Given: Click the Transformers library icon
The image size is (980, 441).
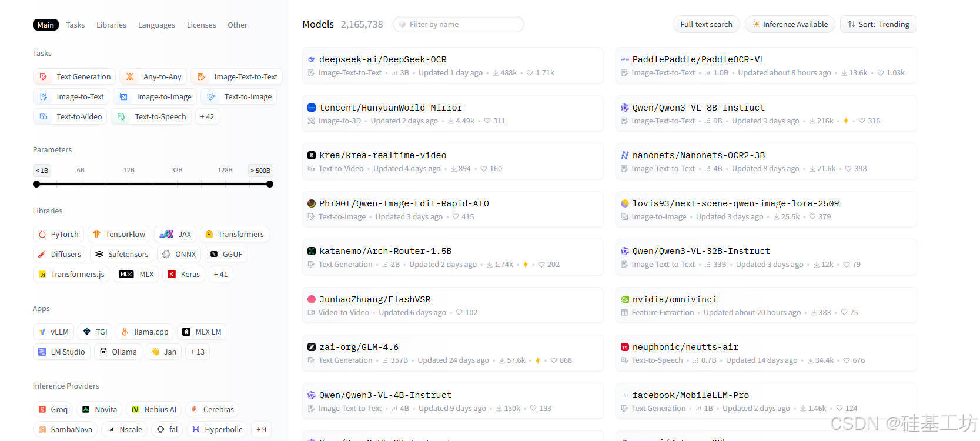Looking at the screenshot, I should [209, 234].
